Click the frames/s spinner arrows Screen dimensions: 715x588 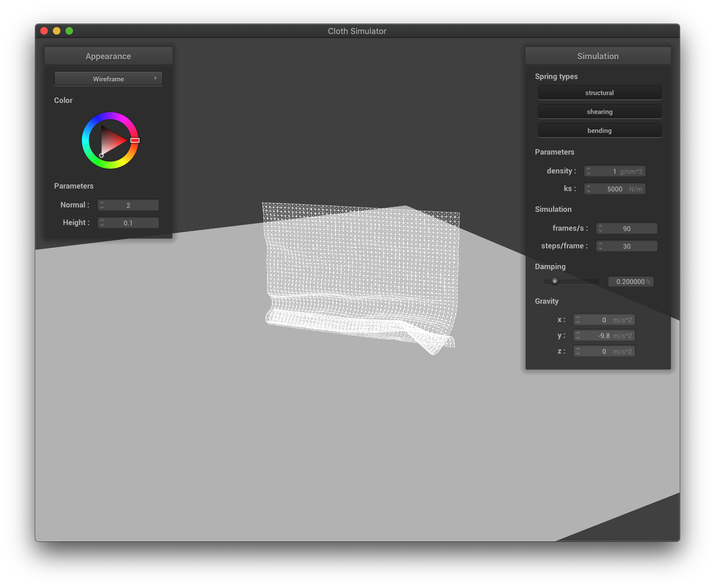pyautogui.click(x=600, y=228)
